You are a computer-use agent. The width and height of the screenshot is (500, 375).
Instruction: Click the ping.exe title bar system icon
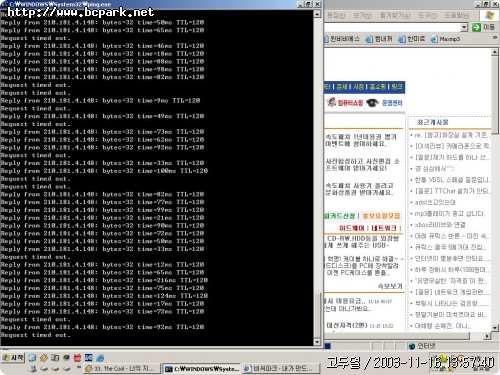[x=4, y=4]
